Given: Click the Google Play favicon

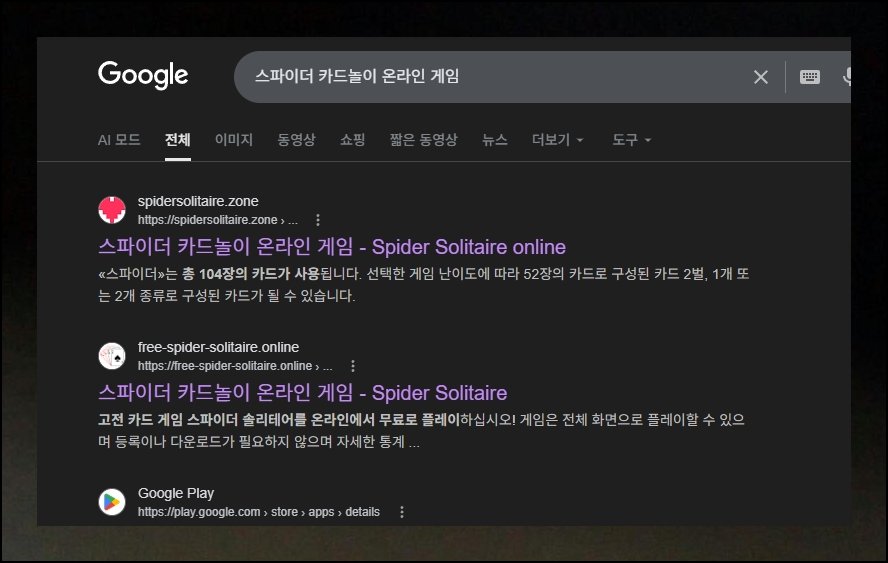Looking at the screenshot, I should [112, 502].
